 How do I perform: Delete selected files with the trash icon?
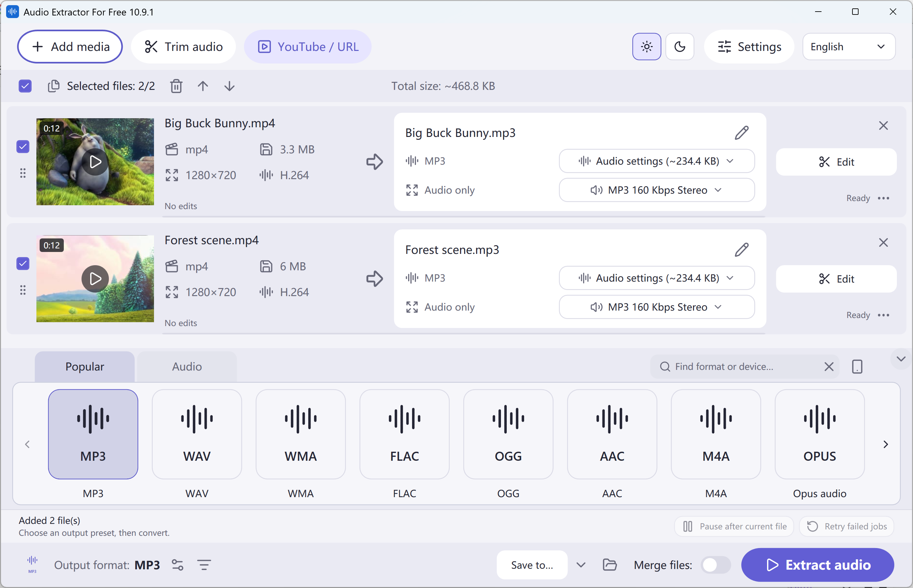pos(176,86)
